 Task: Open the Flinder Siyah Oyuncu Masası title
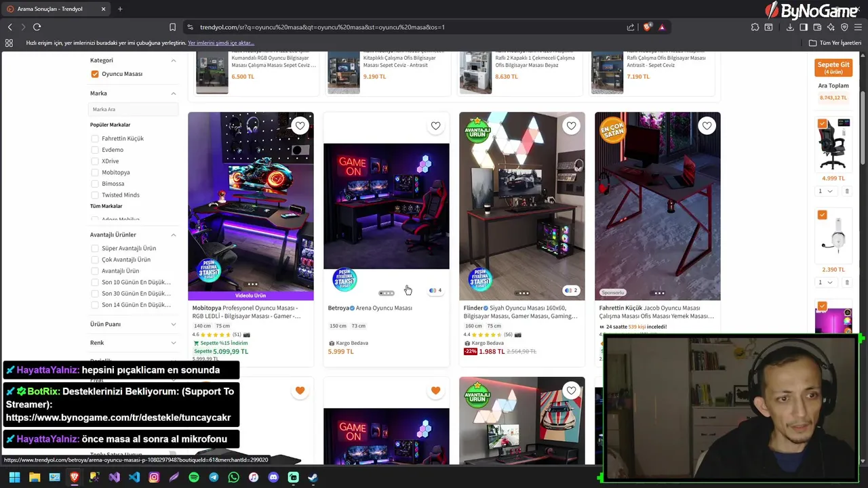(x=521, y=312)
